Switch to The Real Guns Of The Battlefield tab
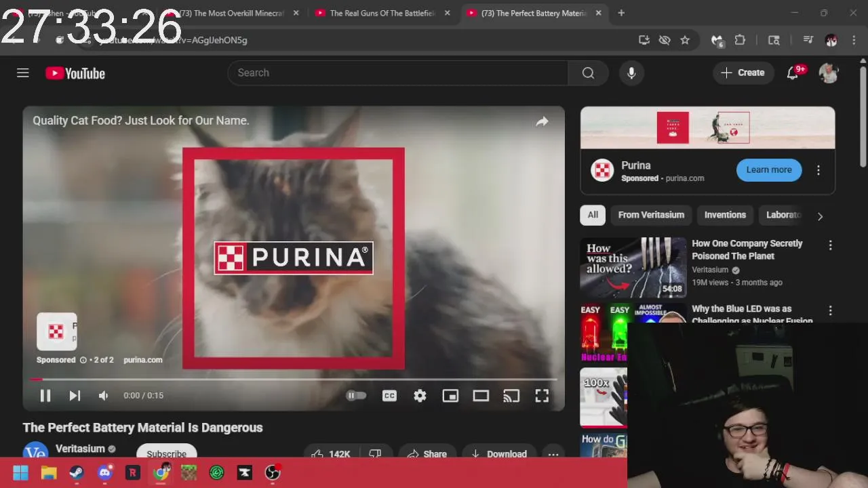 click(382, 13)
